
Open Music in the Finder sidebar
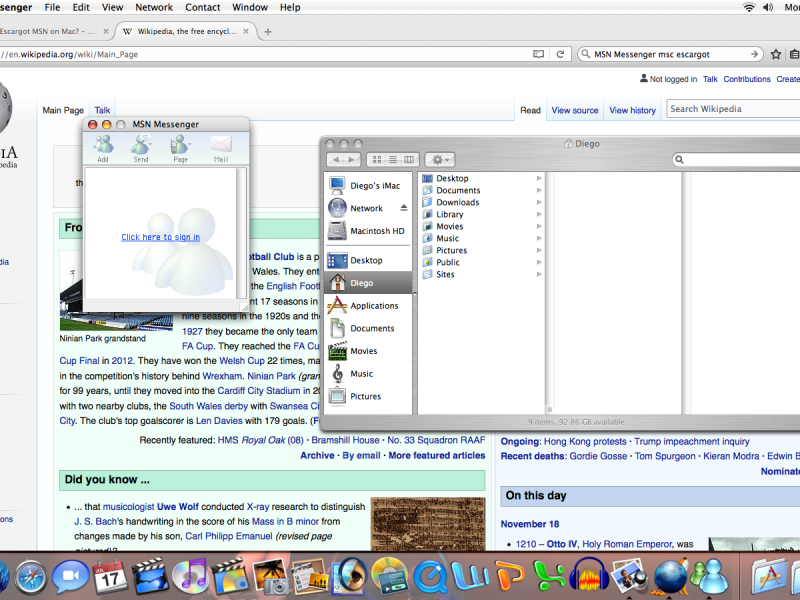pyautogui.click(x=368, y=373)
